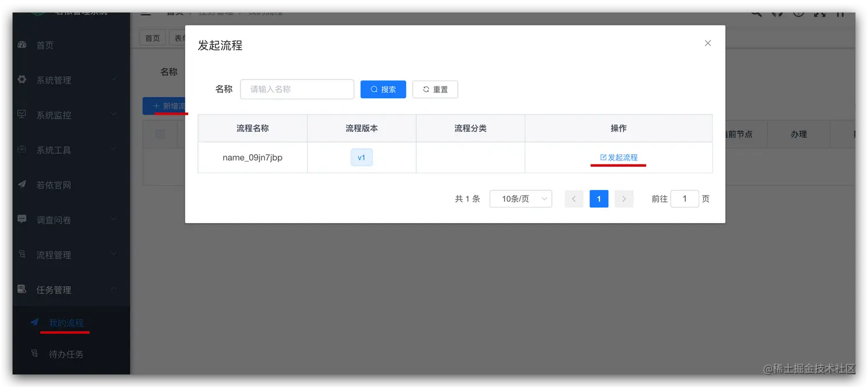Screen dimensions: 868x387
Task: Expand the 系统工具 sidebar menu chevron
Action: coord(114,149)
